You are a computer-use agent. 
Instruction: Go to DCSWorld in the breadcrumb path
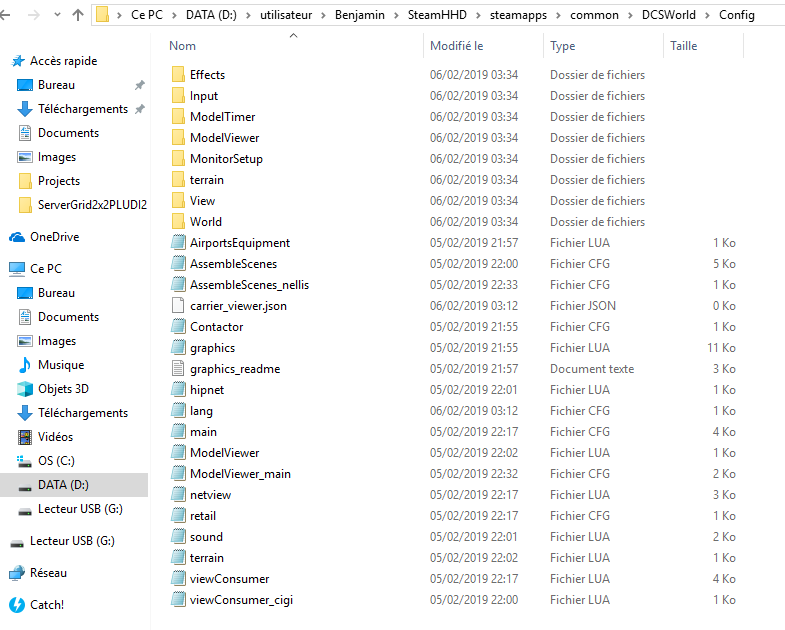coord(668,15)
